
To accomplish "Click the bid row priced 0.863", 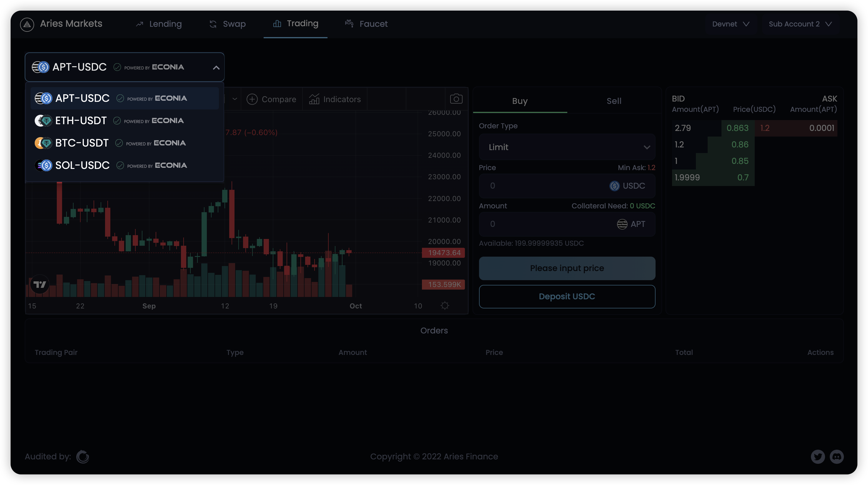I will pos(713,128).
